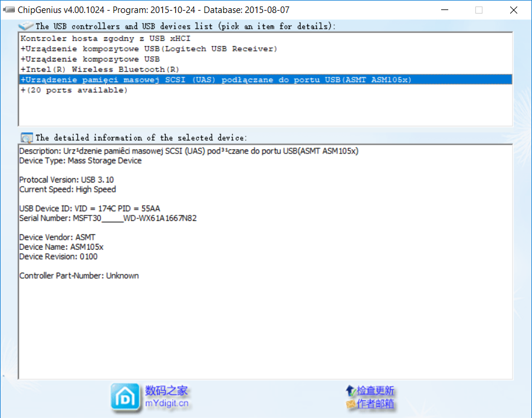
Task: Click the USB controllers and devices list heading
Action: pos(185,26)
